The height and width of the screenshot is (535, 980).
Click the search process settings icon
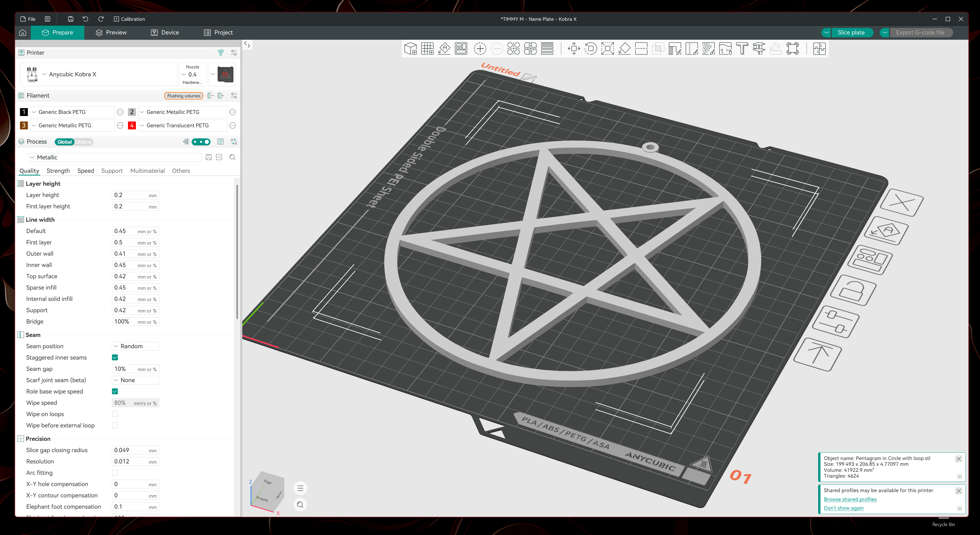232,157
